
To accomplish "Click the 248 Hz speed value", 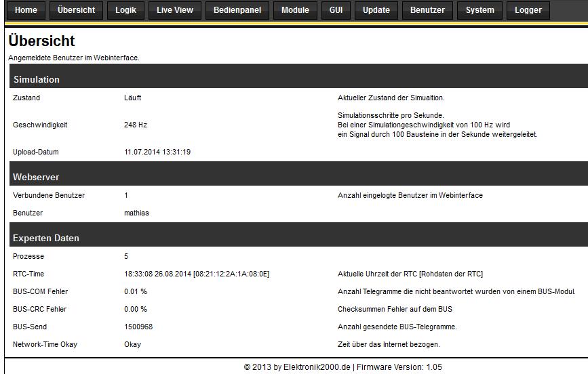I will [x=136, y=125].
